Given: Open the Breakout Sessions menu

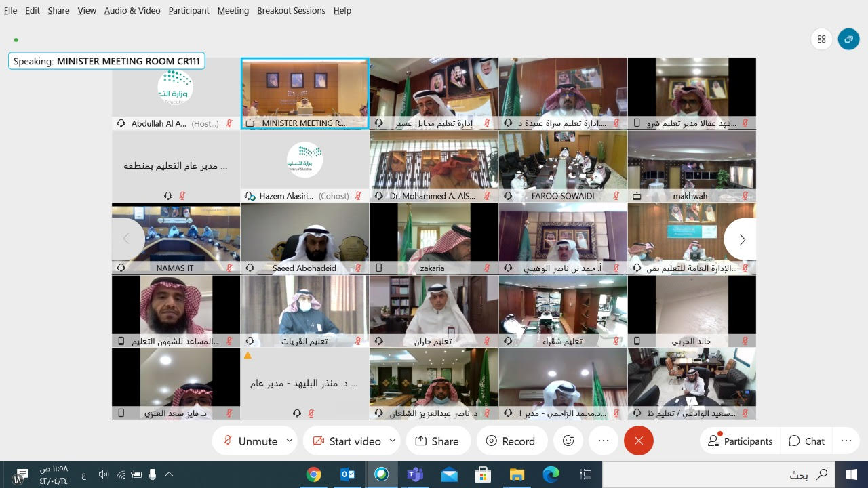Looking at the screenshot, I should pos(291,11).
